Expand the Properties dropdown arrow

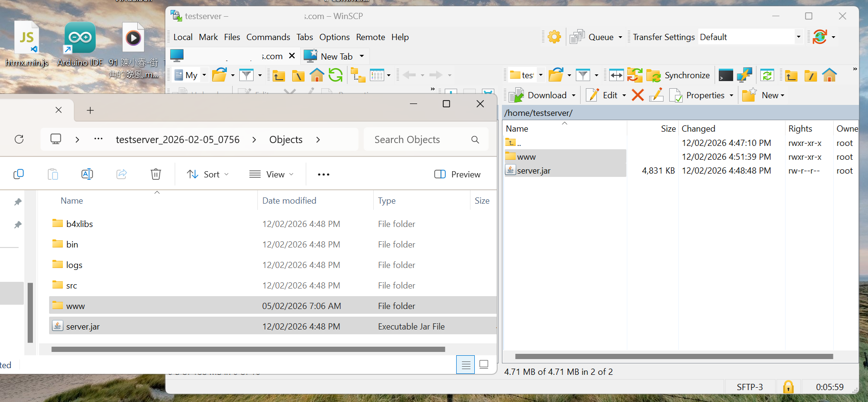click(731, 95)
